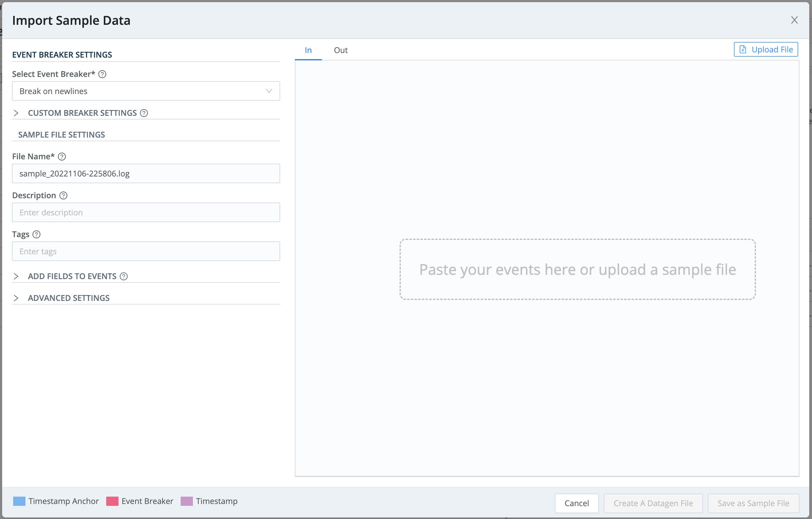Click the Add Fields To Events help icon
The image size is (812, 519).
124,276
